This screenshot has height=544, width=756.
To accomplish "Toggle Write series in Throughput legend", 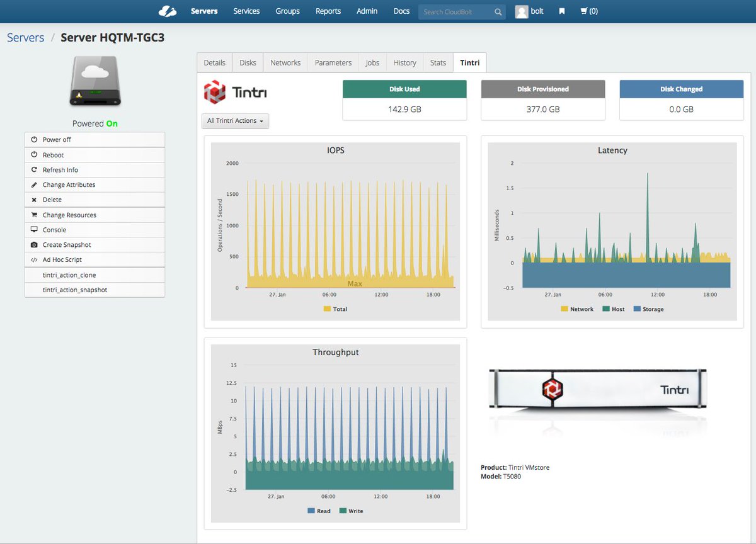I will point(351,511).
